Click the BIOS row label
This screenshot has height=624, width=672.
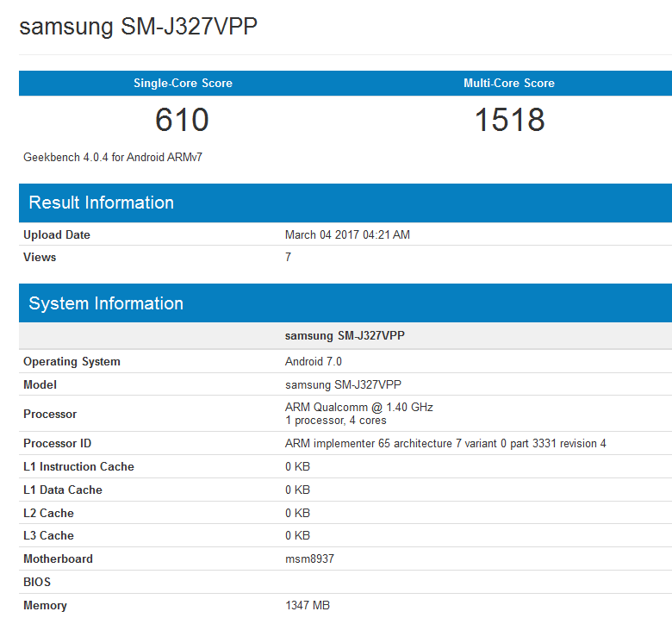point(37,582)
